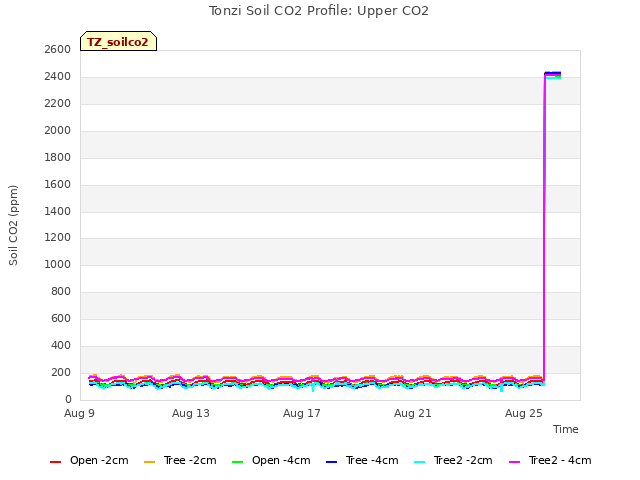The image size is (640, 480).
Task: Toggle the 'Tree2 - 4cm' legend label
Action: 560,460
